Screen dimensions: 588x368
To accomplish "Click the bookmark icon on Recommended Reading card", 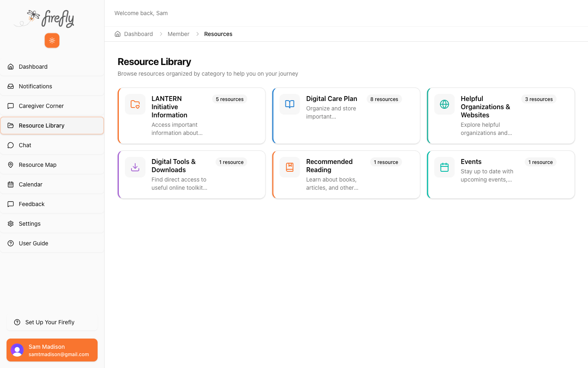I will (x=289, y=167).
